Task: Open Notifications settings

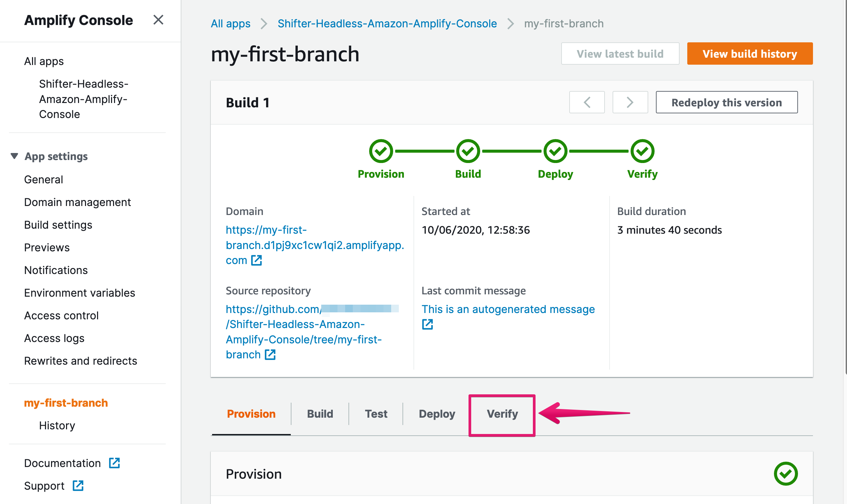Action: (x=56, y=270)
